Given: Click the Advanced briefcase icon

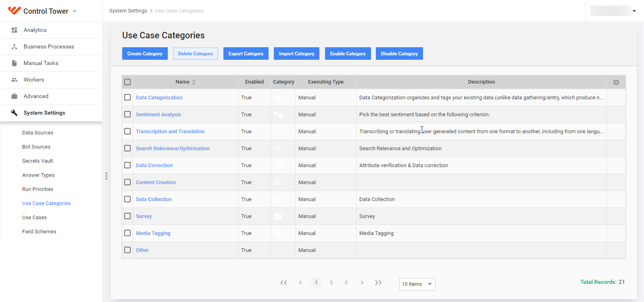Looking at the screenshot, I should [15, 96].
